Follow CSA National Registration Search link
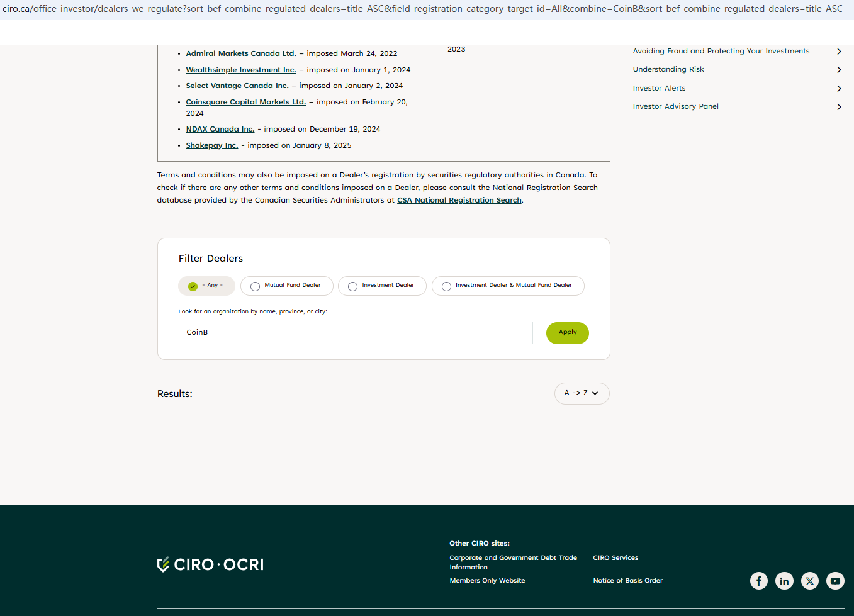Image resolution: width=854 pixels, height=616 pixels. click(x=459, y=201)
